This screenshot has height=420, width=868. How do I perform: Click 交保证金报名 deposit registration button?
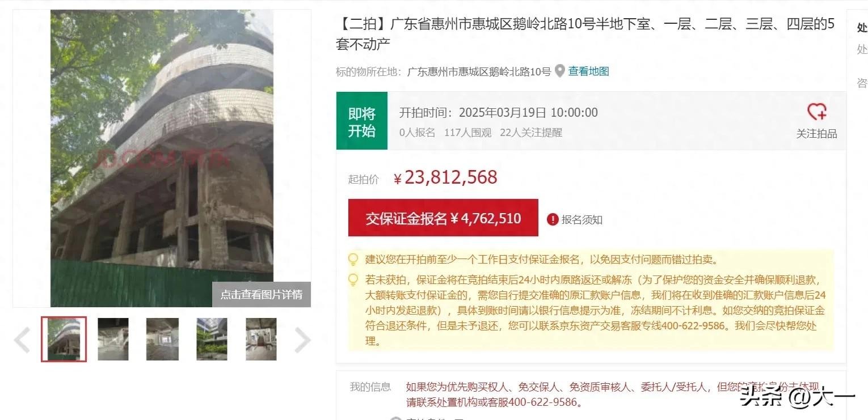click(x=443, y=218)
